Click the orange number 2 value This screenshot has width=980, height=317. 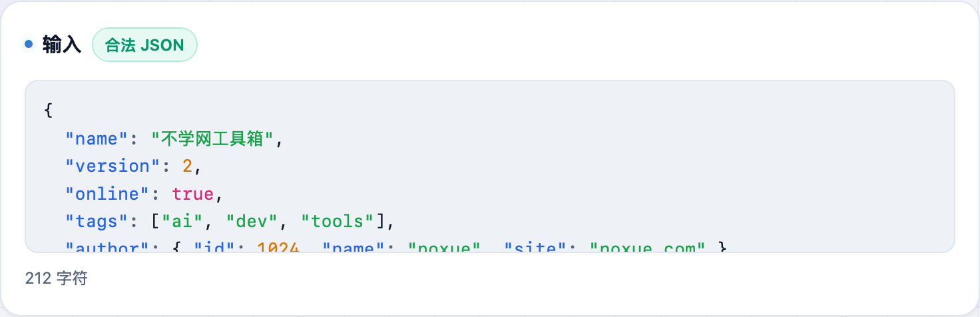[187, 166]
